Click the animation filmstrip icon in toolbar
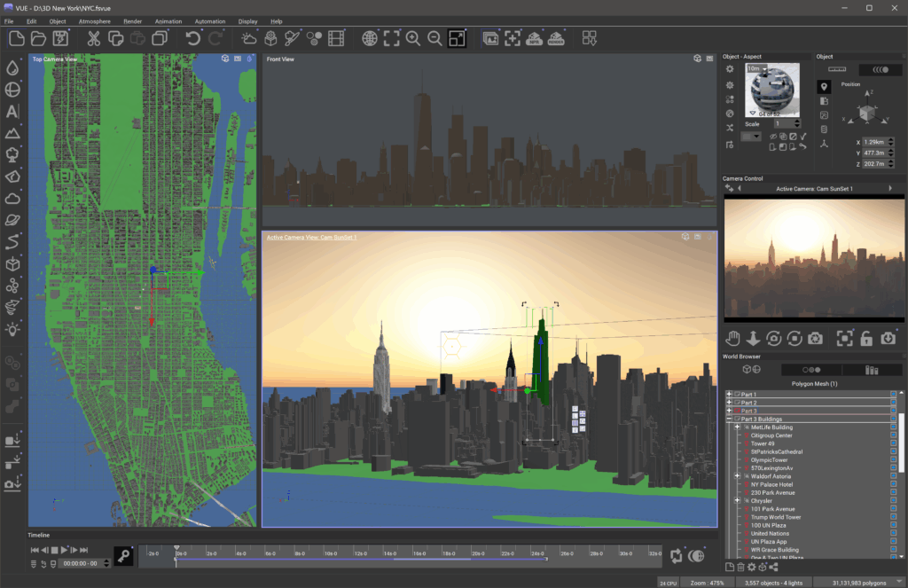This screenshot has width=908, height=588. pyautogui.click(x=336, y=38)
